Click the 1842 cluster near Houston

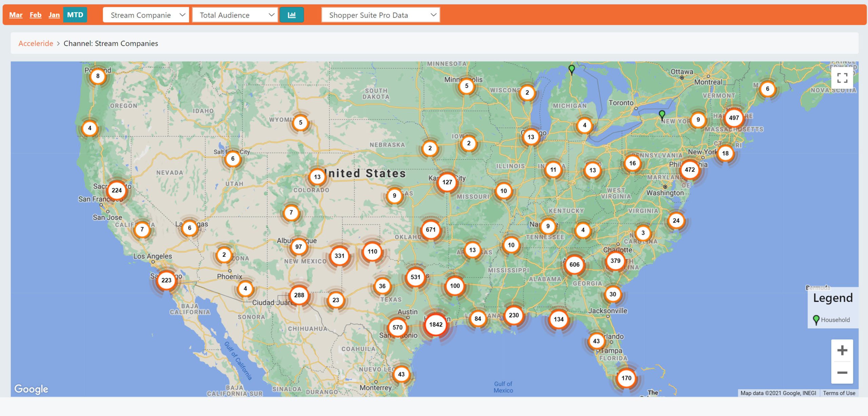coord(436,325)
